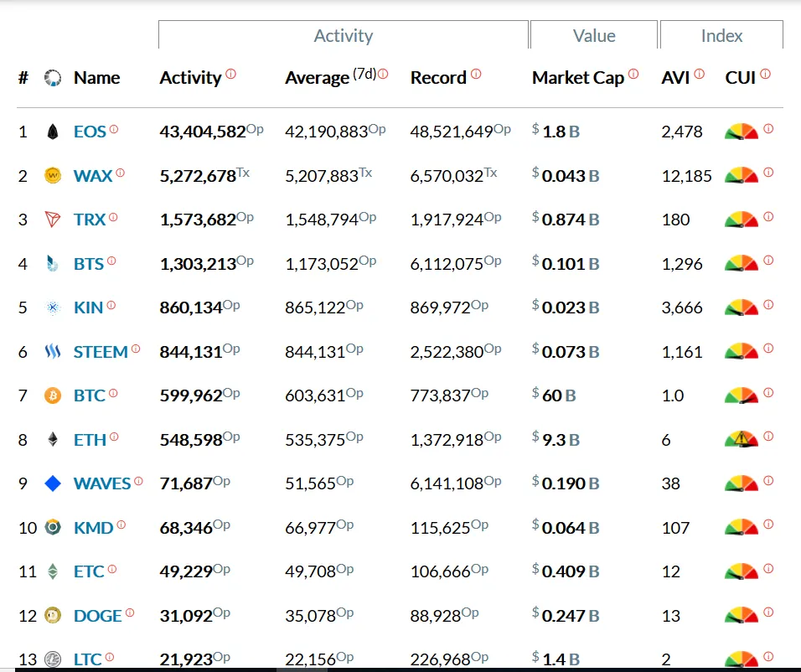801x672 pixels.
Task: Open the EOS coin link
Action: click(x=90, y=132)
